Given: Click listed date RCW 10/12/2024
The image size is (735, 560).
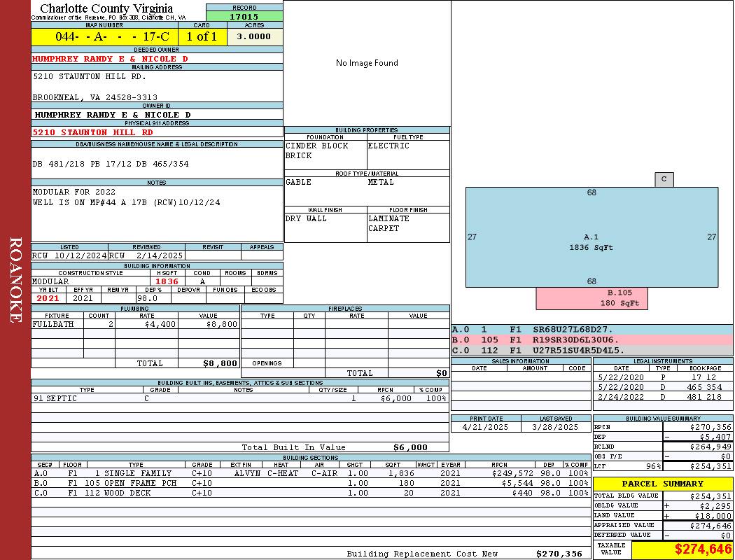Looking at the screenshot, I should 69,255.
